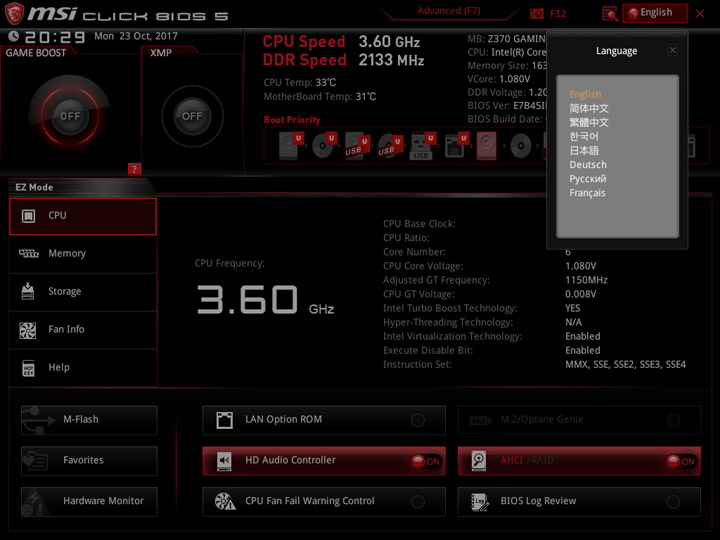The height and width of the screenshot is (540, 720).
Task: Choose Deutsch in the Language list
Action: [588, 164]
